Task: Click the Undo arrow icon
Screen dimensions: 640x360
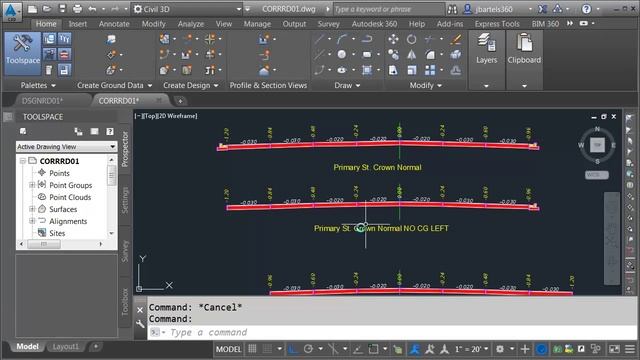Action: pos(93,9)
